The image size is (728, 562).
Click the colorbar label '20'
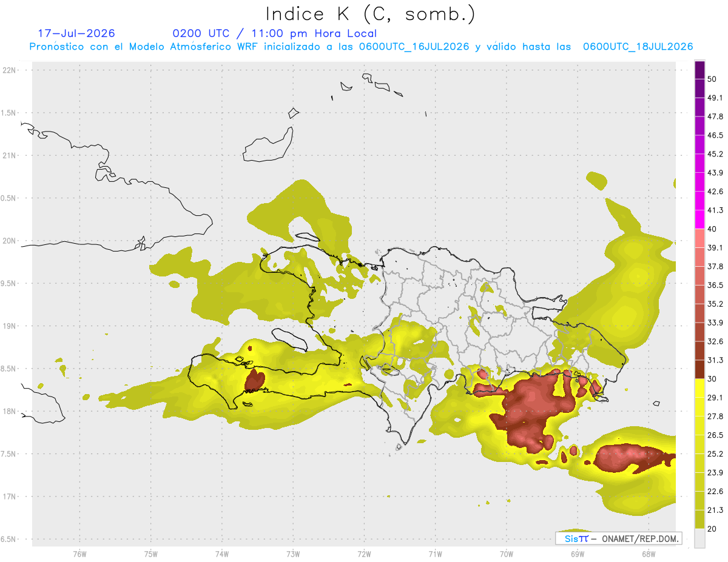712,529
